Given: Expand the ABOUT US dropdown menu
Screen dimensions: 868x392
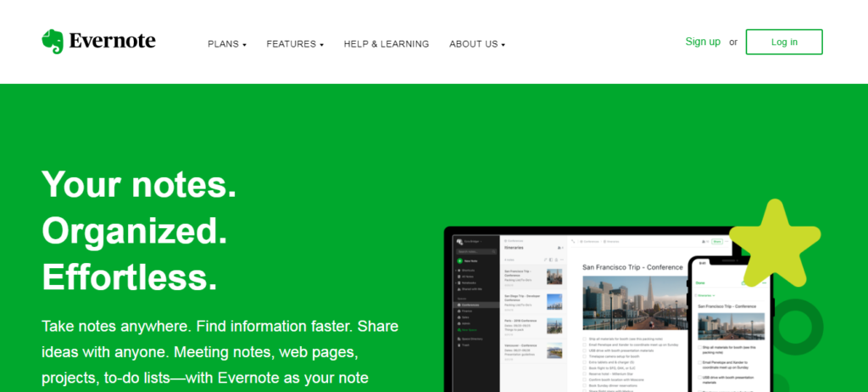Looking at the screenshot, I should pyautogui.click(x=477, y=44).
